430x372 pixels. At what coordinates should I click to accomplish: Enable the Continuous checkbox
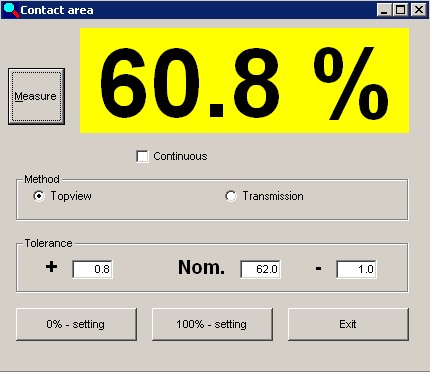click(142, 156)
